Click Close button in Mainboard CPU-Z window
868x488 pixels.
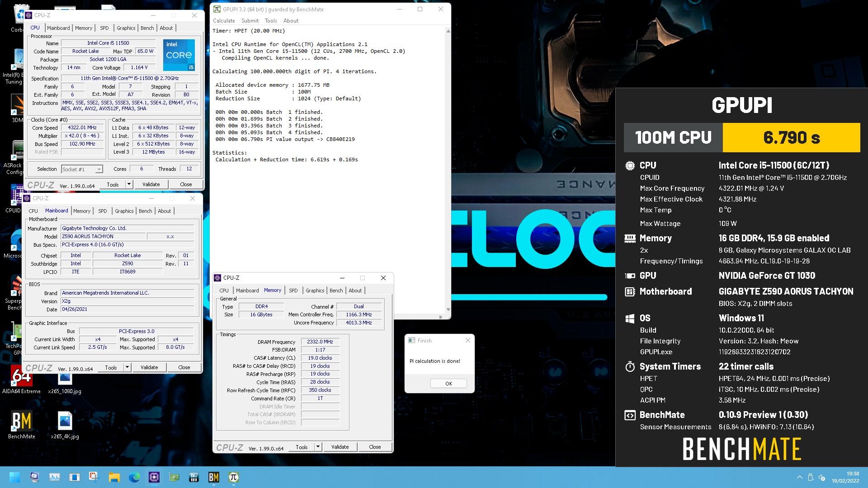184,367
